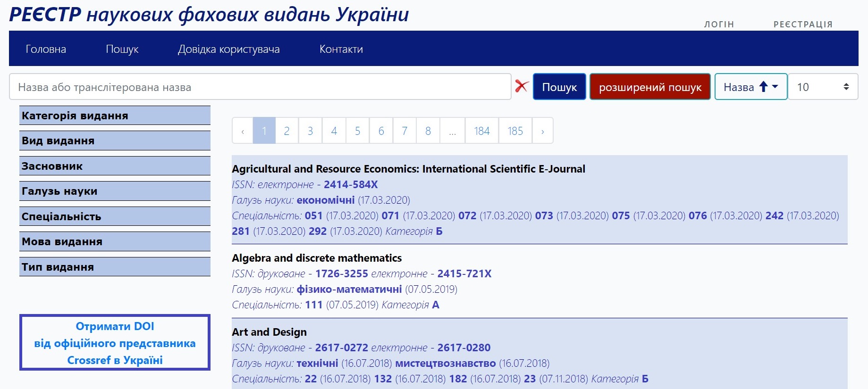Click the економічні science field
Viewport: 868px width, 389px height.
pyautogui.click(x=326, y=200)
